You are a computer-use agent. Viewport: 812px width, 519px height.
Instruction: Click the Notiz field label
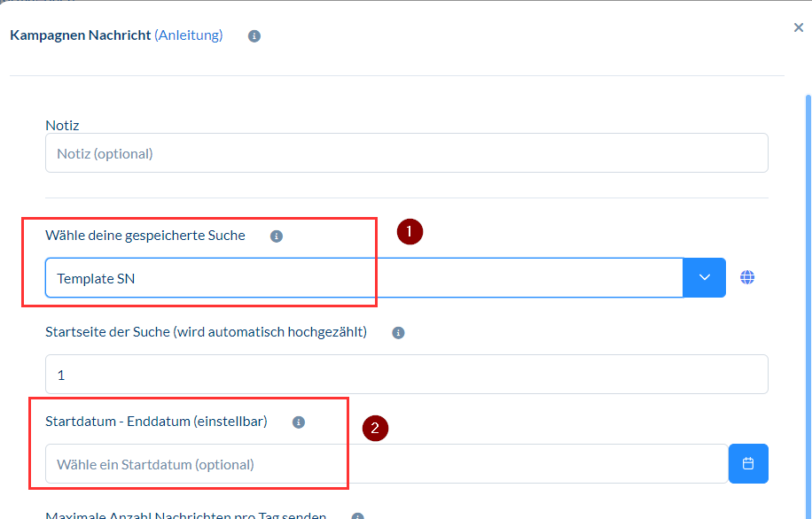click(62, 126)
